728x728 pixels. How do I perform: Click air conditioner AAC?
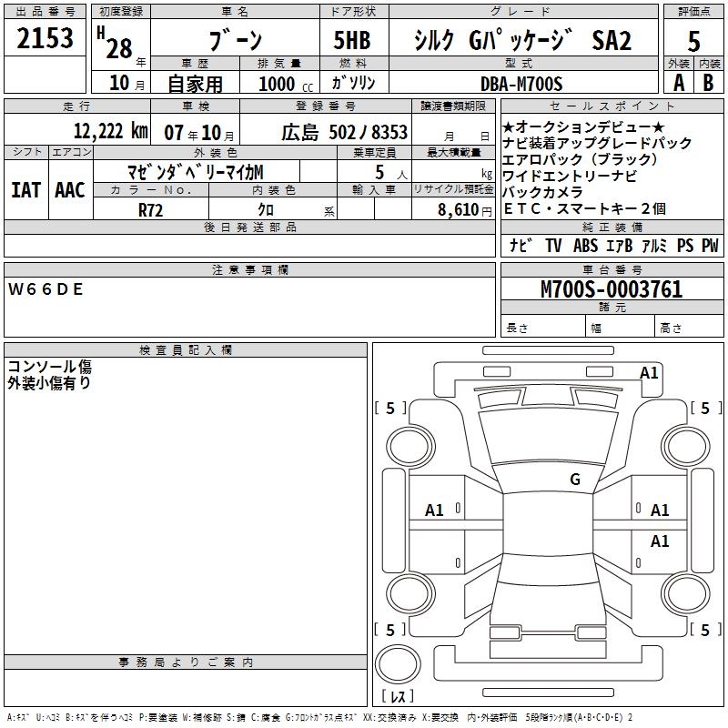tap(70, 190)
